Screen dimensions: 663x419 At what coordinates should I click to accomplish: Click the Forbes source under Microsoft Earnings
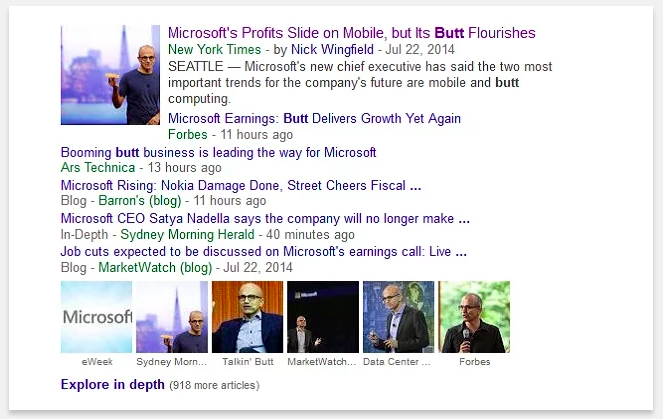click(x=188, y=134)
